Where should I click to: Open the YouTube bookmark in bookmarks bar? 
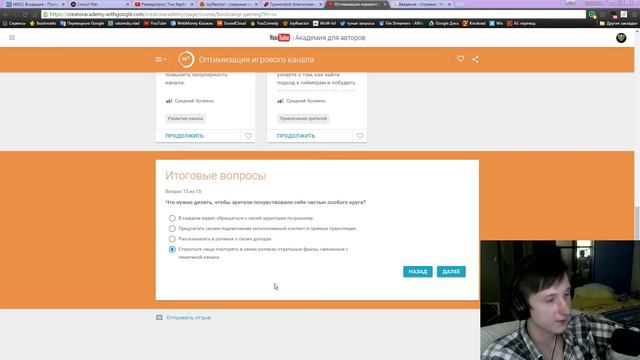(155, 23)
